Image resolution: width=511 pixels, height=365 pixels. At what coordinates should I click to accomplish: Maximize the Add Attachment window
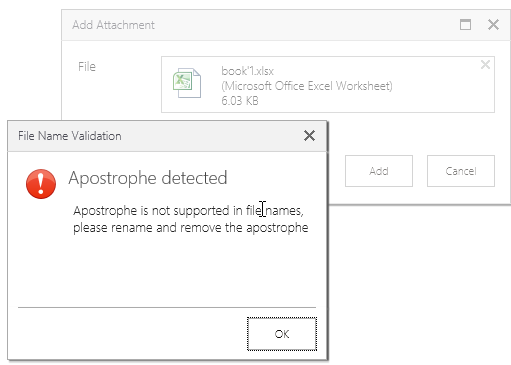coord(465,25)
